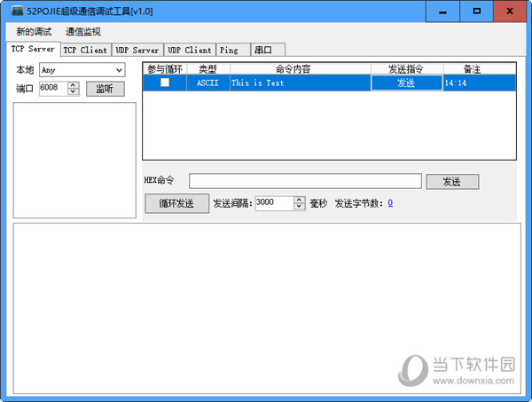The width and height of the screenshot is (532, 402).
Task: Click the 备注 column header
Action: (x=480, y=69)
